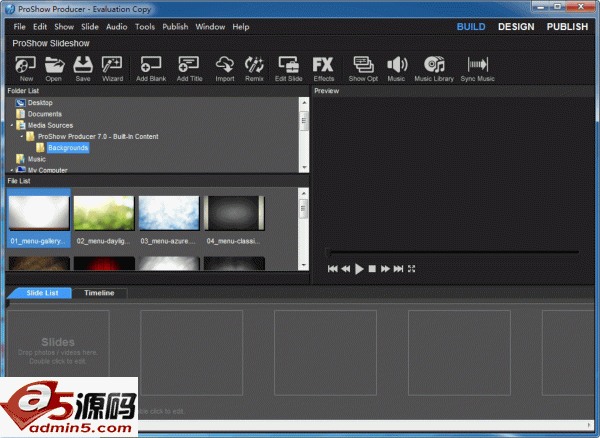Open the Help menu
Screen dimensions: 600x438
241,27
